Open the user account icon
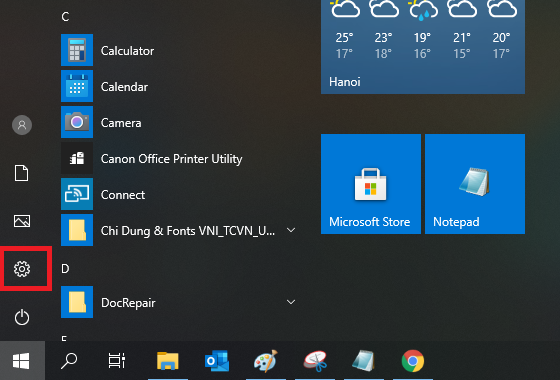The height and width of the screenshot is (380, 560). click(22, 125)
